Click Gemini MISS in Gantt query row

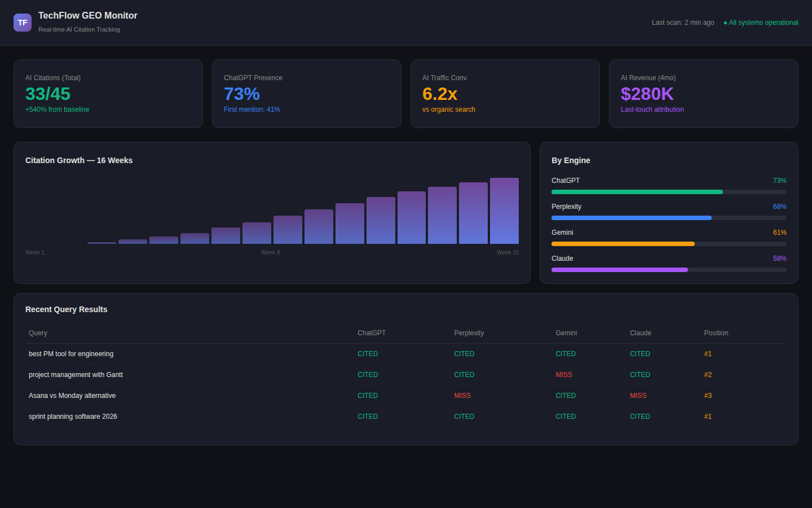click(x=564, y=375)
